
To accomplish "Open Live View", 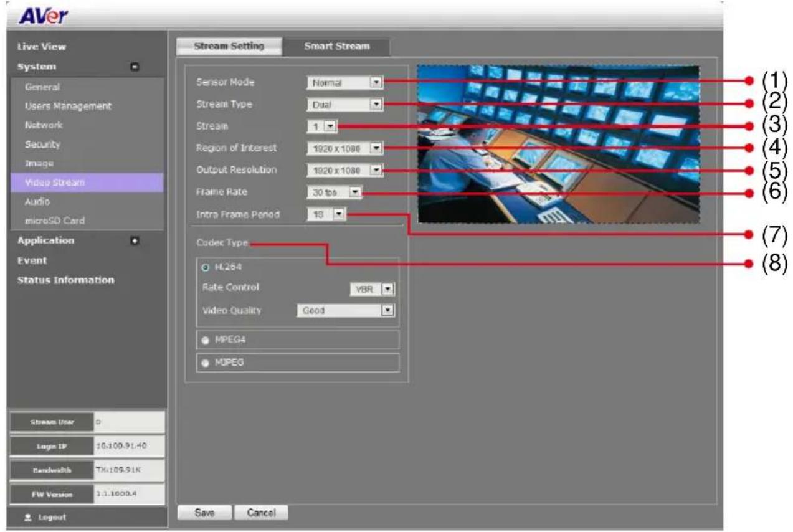I will 41,47.
